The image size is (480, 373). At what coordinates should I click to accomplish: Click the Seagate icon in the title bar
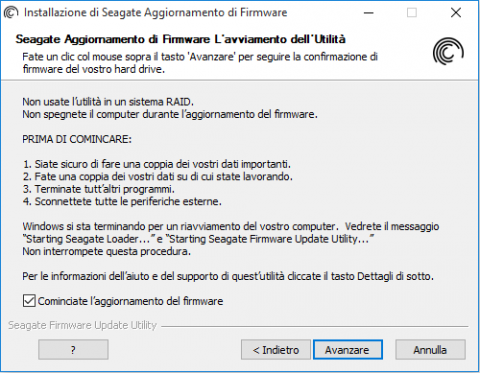11,13
